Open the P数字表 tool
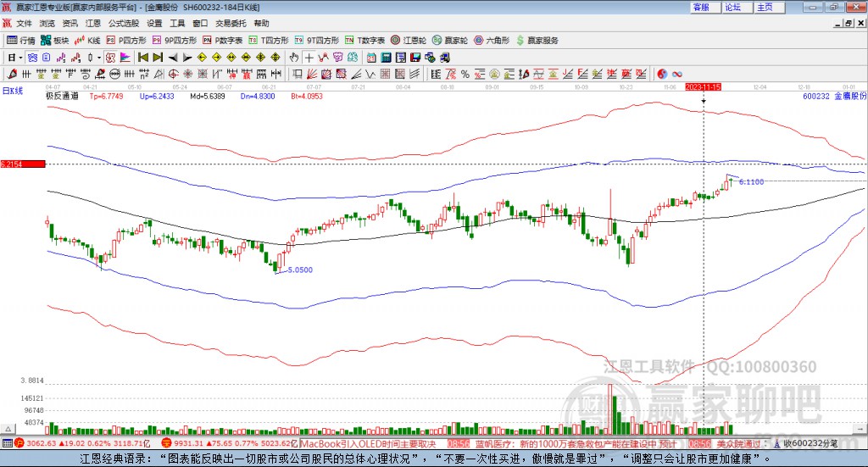The image size is (868, 467). coord(223,41)
